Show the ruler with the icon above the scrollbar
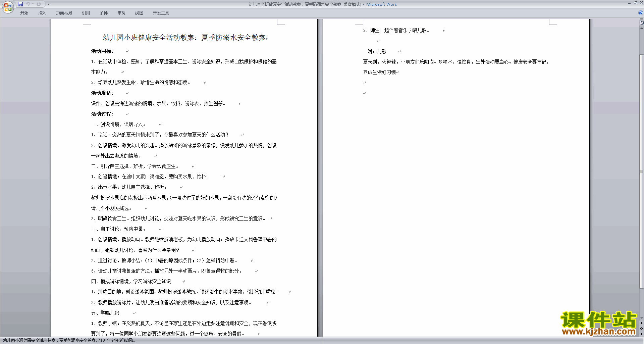 [641, 23]
